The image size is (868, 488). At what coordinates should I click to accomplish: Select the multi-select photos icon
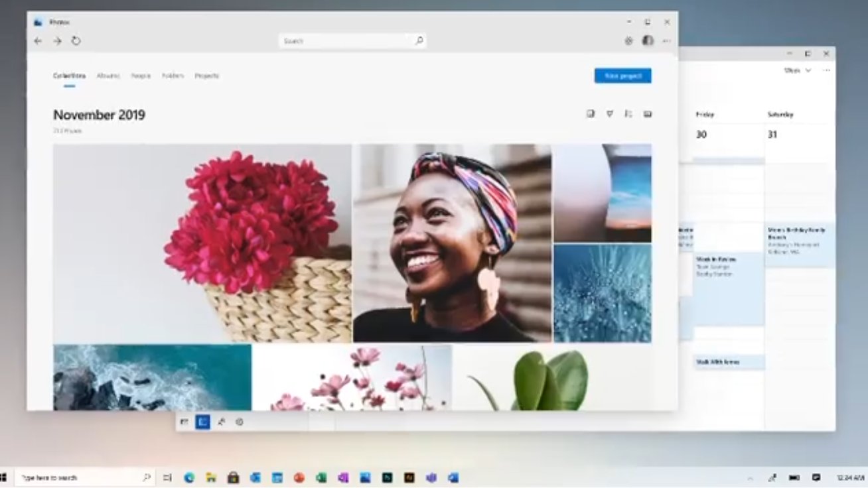591,113
